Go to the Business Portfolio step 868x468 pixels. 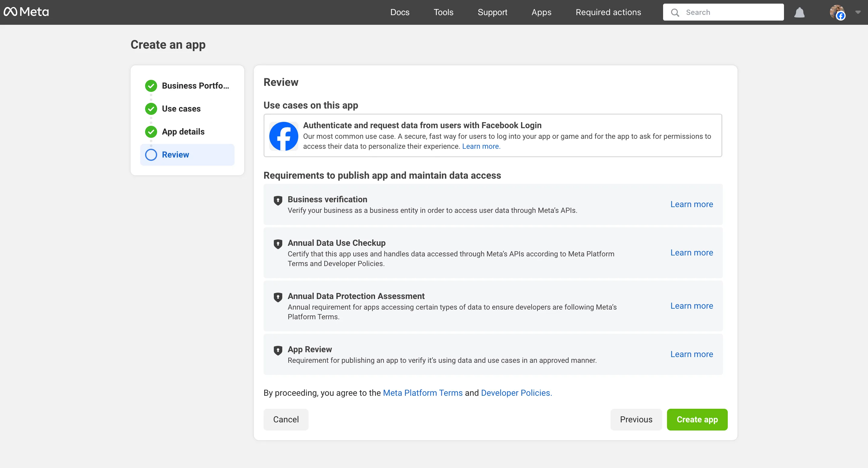[187, 86]
